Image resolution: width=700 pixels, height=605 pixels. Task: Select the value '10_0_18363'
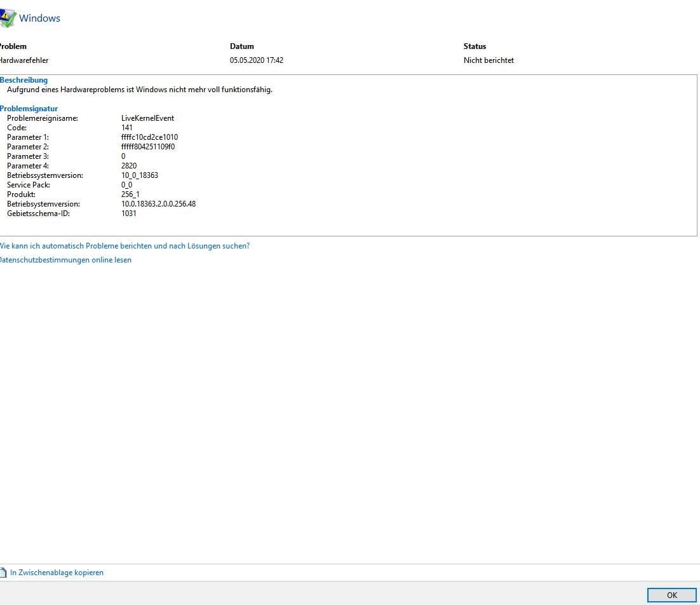pyautogui.click(x=140, y=175)
